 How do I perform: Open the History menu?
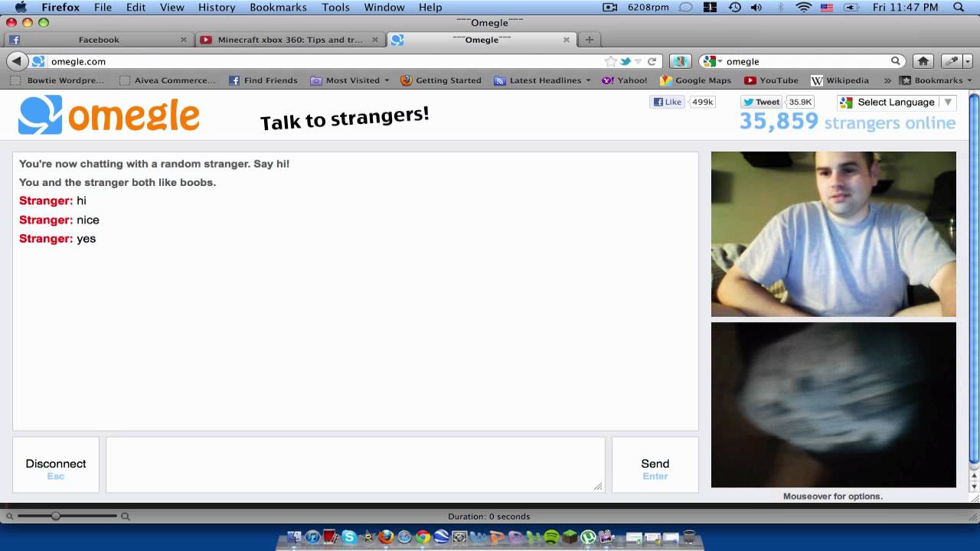click(217, 8)
